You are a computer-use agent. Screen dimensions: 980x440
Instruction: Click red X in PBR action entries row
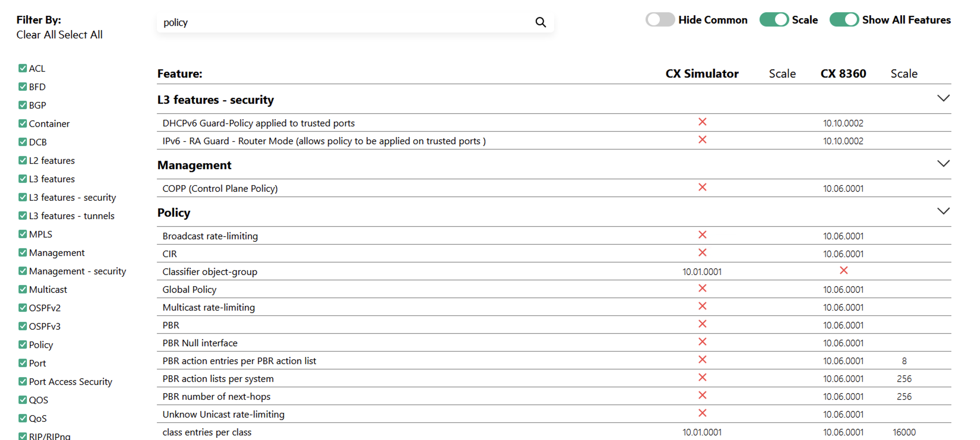(702, 360)
